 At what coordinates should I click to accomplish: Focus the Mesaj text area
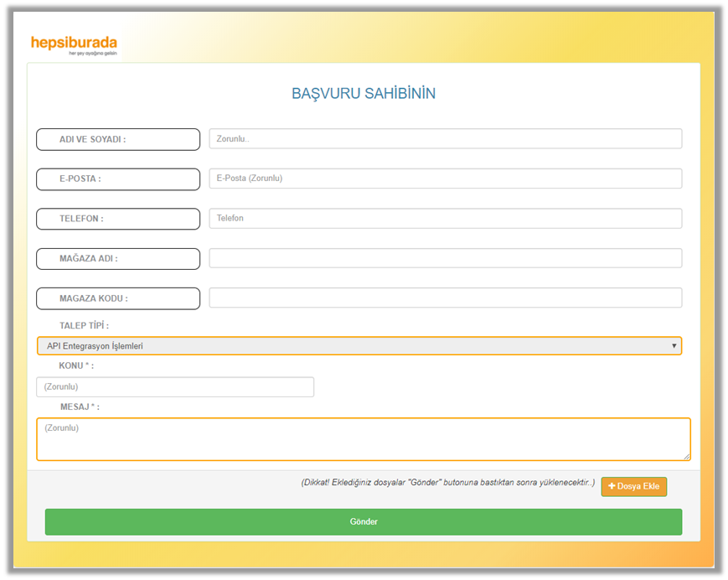(x=363, y=439)
